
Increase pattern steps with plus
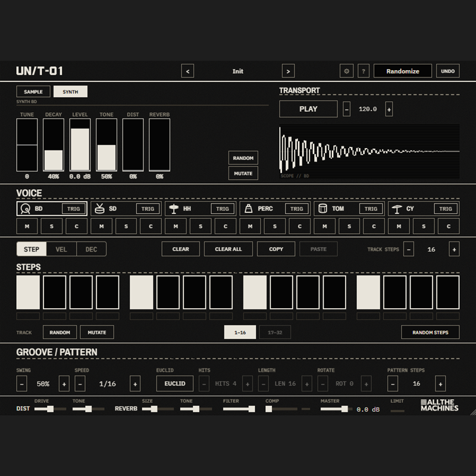click(440, 384)
